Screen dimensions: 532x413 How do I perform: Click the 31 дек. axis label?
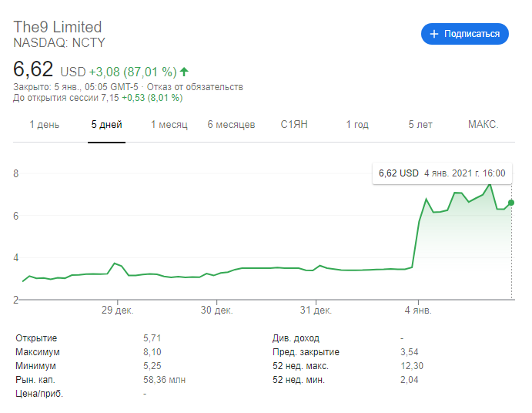316,310
